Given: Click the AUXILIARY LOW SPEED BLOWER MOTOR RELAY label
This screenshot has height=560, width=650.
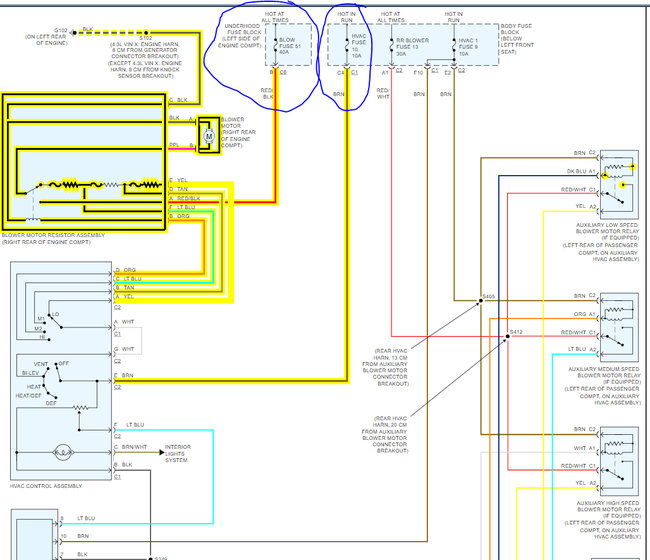Looking at the screenshot, I should 601,242.
